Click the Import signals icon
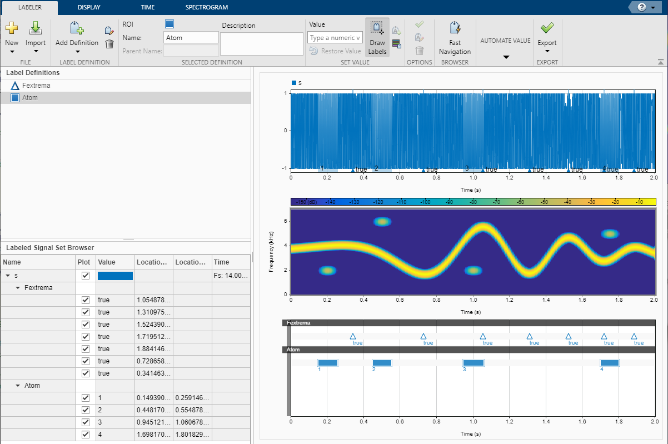 coord(35,30)
